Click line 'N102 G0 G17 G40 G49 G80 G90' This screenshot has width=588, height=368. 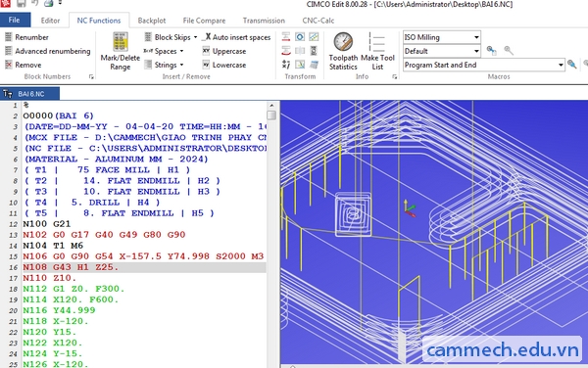point(104,235)
